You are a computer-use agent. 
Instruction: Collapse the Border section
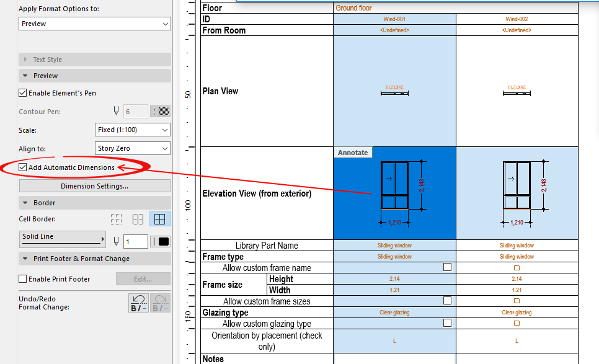(94, 203)
